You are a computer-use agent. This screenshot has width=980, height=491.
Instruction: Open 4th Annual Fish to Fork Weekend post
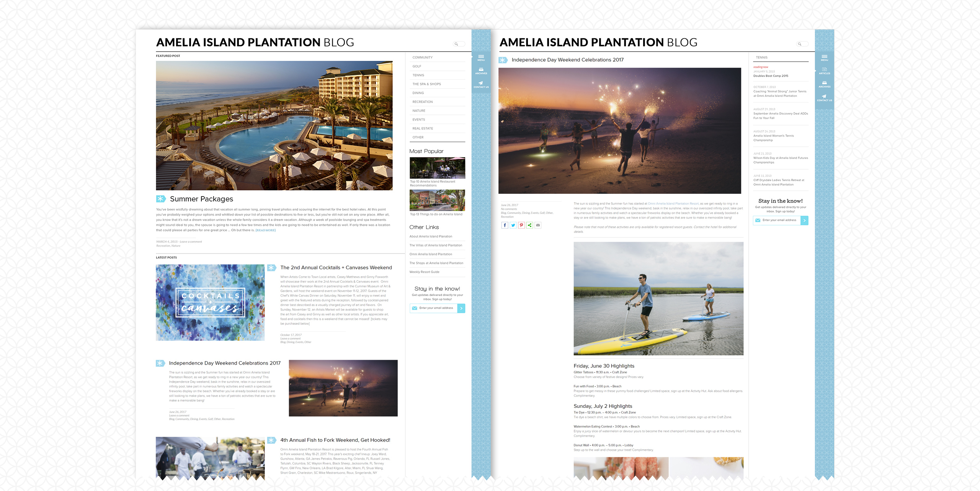click(x=335, y=440)
